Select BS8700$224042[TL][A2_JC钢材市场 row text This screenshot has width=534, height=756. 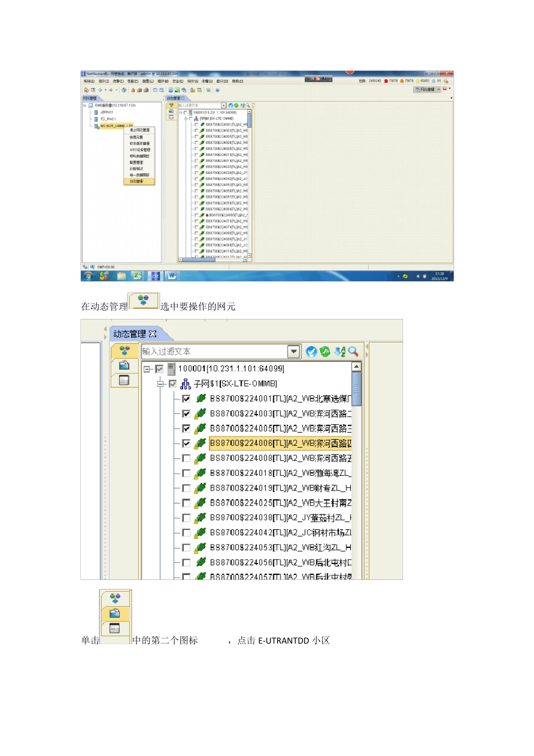280,533
